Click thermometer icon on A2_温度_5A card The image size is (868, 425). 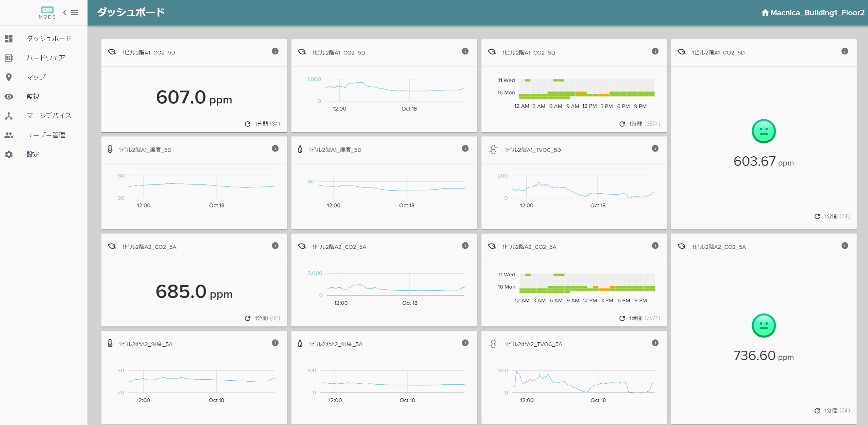(x=110, y=343)
